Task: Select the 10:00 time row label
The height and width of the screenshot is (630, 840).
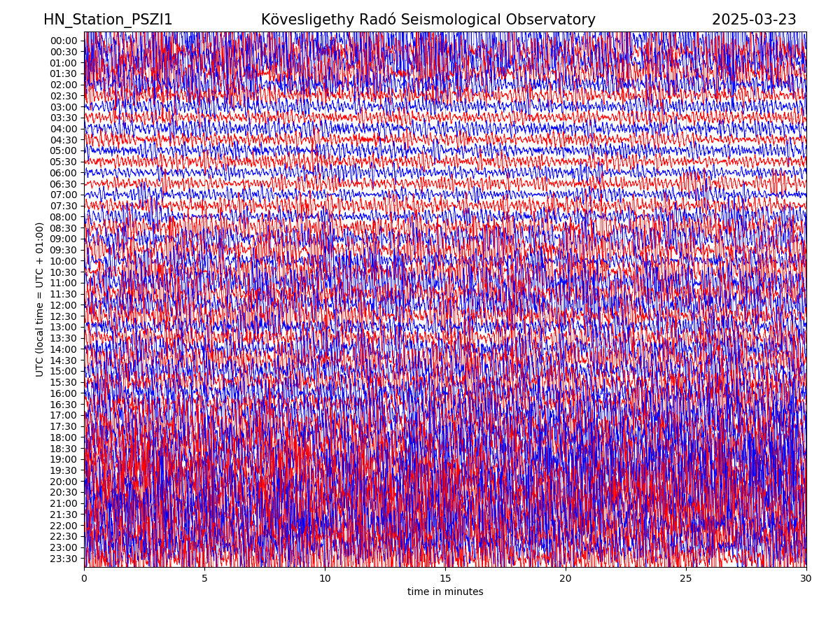Action: pyautogui.click(x=63, y=261)
